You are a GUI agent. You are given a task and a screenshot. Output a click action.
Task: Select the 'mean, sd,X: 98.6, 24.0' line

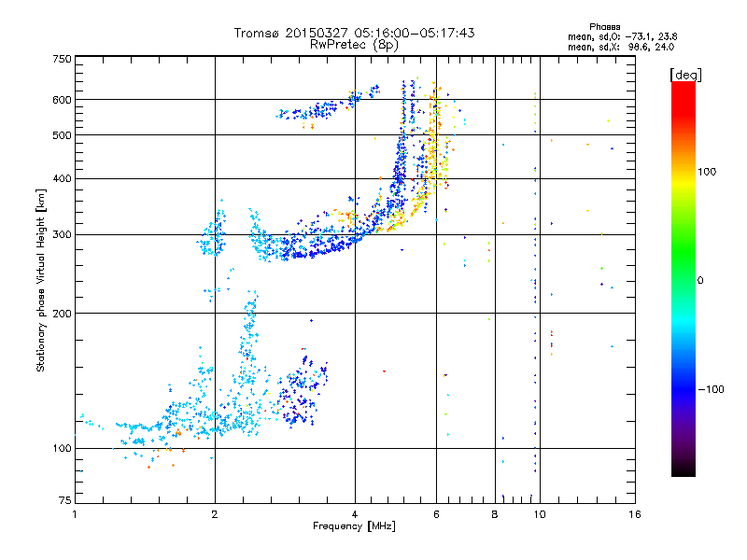(x=621, y=47)
